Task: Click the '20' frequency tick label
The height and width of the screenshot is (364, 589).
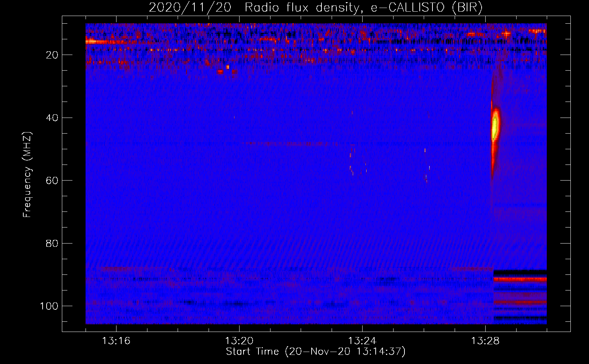Action: click(x=52, y=55)
